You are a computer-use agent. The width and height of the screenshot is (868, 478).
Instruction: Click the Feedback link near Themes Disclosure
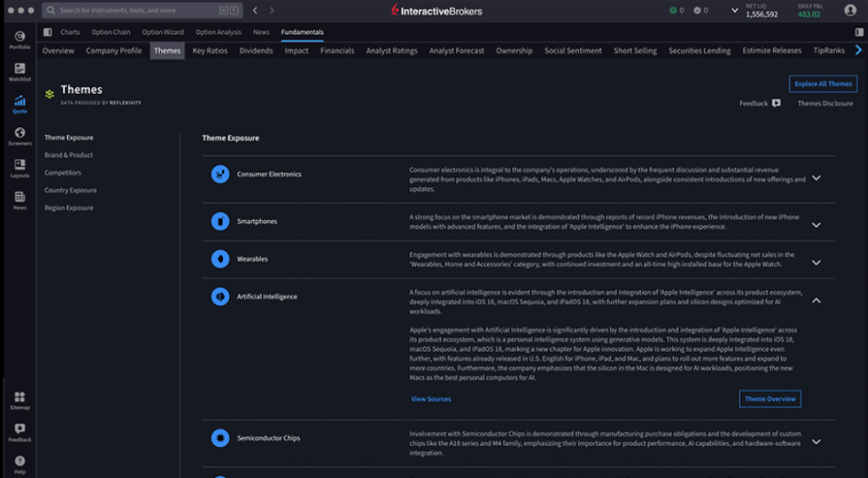coord(754,103)
